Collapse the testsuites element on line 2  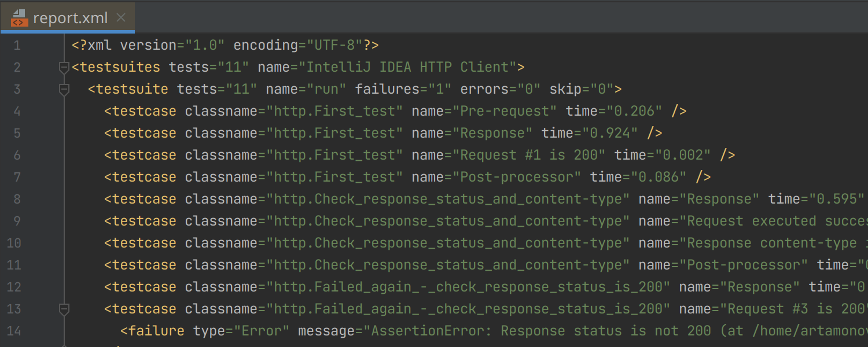coord(64,68)
